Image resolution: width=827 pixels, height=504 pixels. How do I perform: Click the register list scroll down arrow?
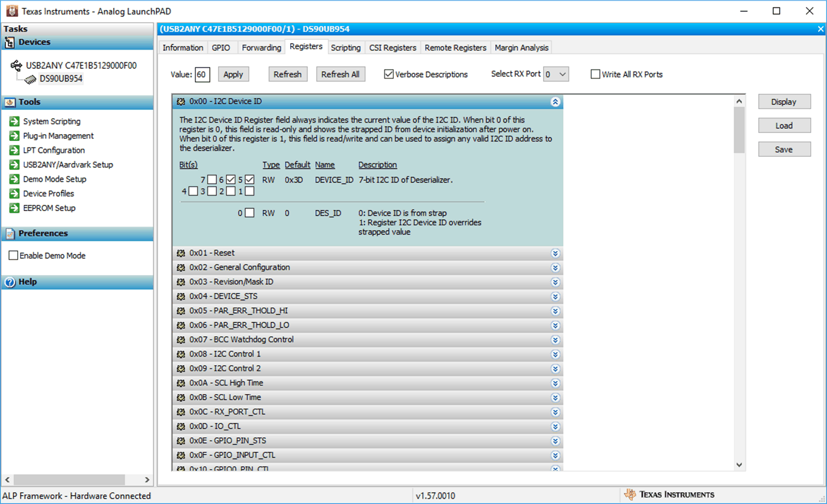coord(739,465)
